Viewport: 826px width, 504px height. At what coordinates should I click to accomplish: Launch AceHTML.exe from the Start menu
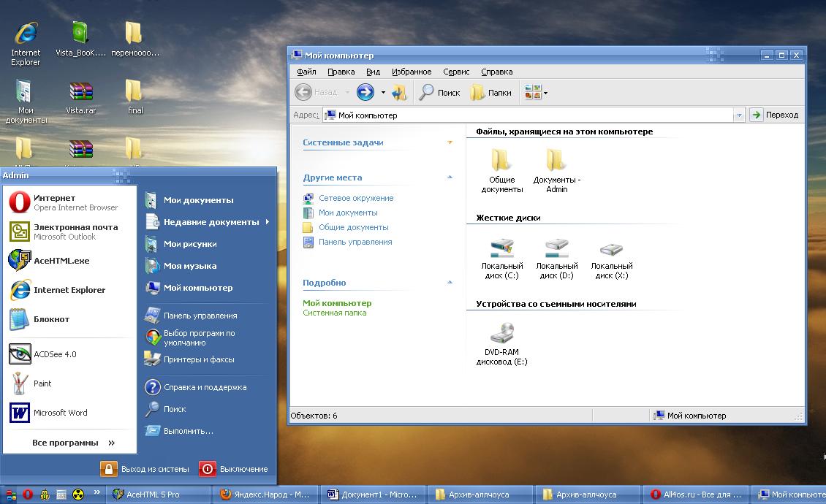coord(69,261)
